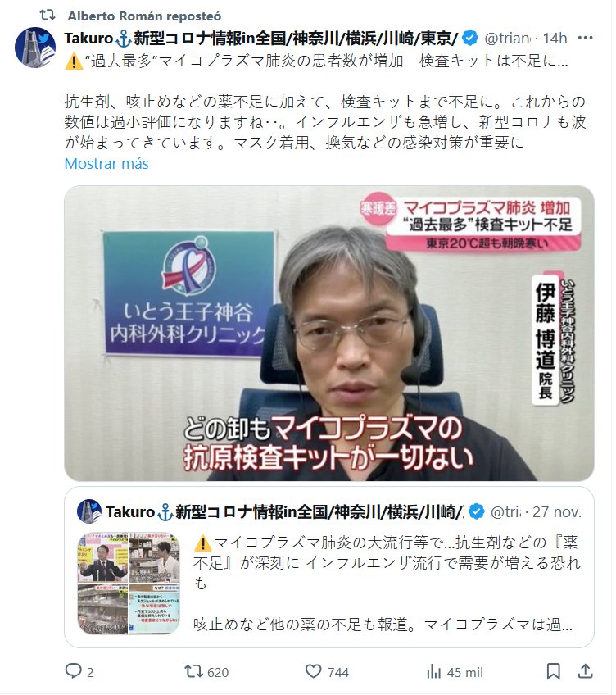This screenshot has width=616, height=695.
Task: Click the repost arrows icon above the tweet
Action: (x=48, y=16)
